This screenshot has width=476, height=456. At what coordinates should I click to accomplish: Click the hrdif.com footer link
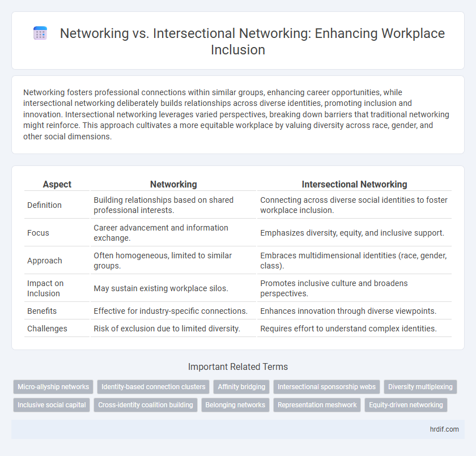click(x=444, y=429)
